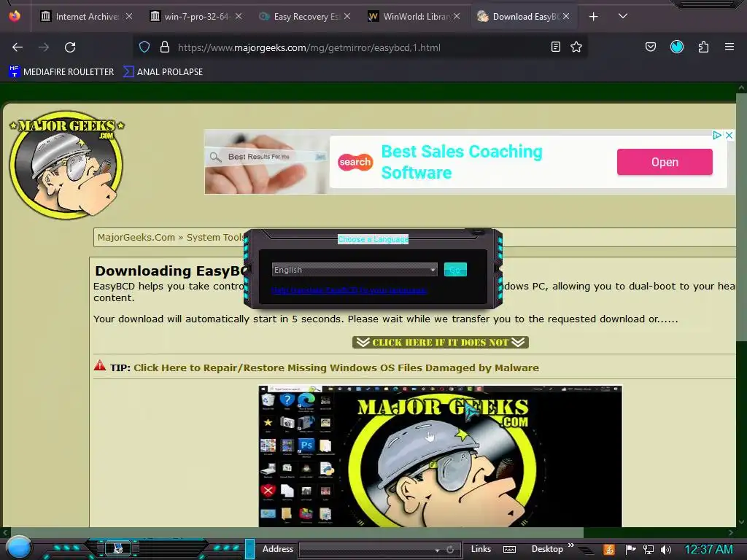
Task: Open the Firefox hamburger menu
Action: pos(729,47)
